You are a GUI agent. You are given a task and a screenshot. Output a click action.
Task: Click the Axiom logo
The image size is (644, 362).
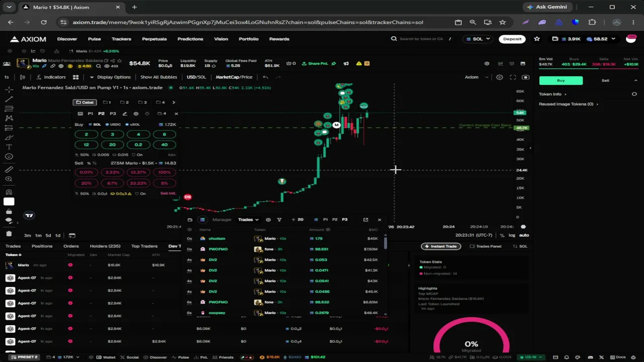(x=28, y=39)
